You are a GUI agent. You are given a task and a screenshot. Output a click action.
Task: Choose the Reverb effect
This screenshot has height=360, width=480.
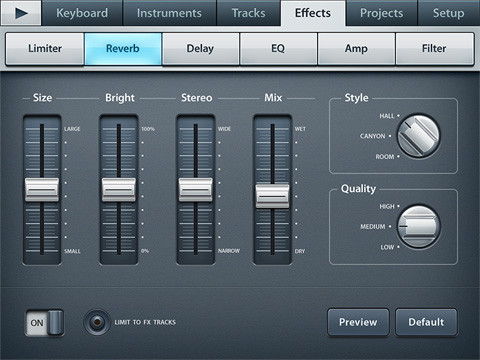tap(123, 49)
